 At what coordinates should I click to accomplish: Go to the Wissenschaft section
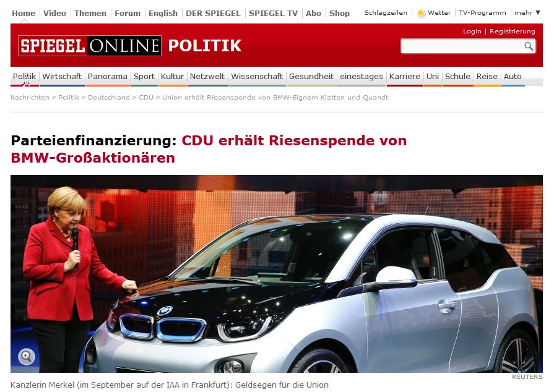[257, 76]
